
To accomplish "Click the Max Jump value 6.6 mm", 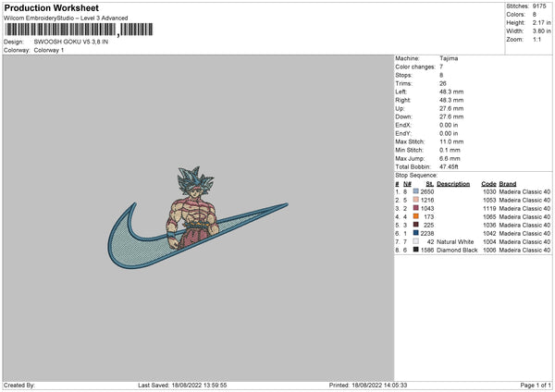I will (x=450, y=158).
